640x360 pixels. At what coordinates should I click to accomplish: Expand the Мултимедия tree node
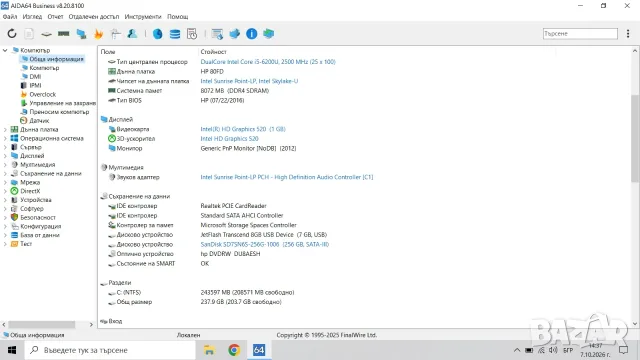point(5,164)
